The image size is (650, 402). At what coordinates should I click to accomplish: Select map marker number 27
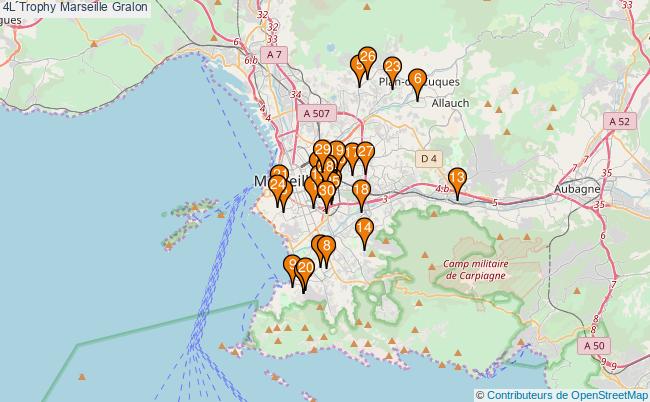(365, 153)
